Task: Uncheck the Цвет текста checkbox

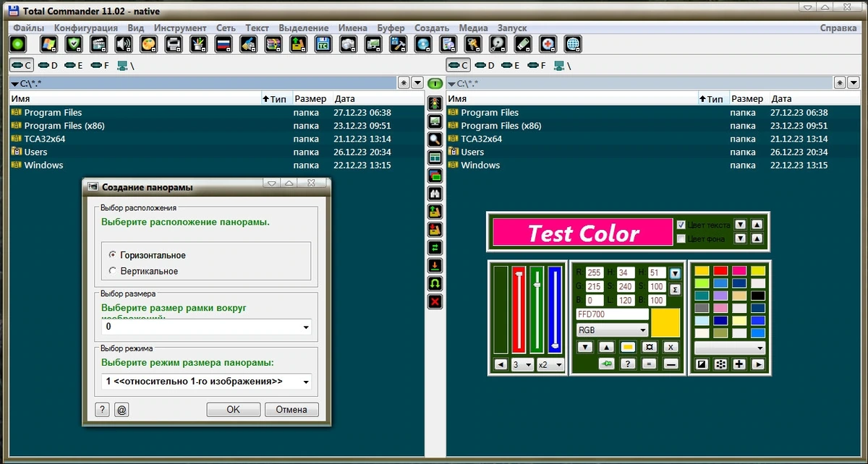Action: (681, 225)
